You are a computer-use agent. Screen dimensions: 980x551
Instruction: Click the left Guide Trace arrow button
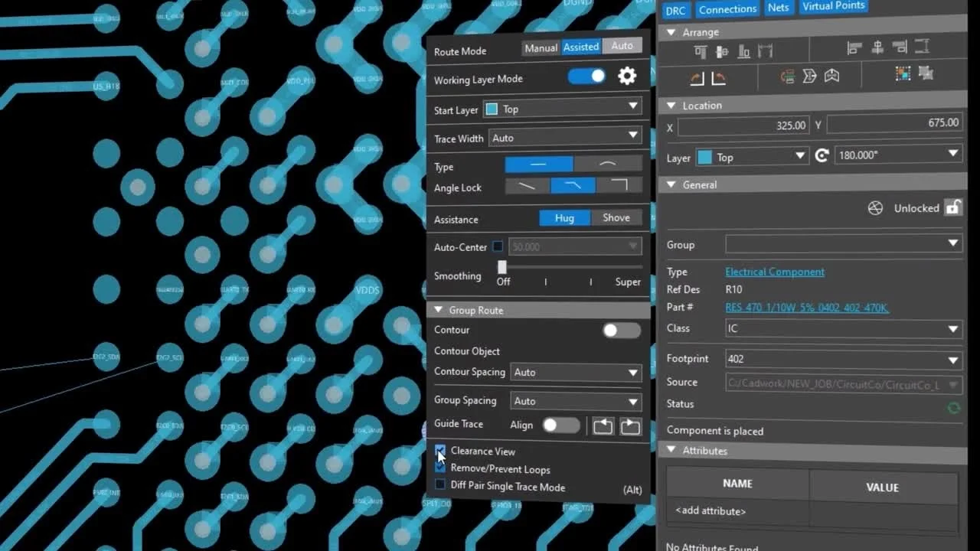tap(603, 426)
